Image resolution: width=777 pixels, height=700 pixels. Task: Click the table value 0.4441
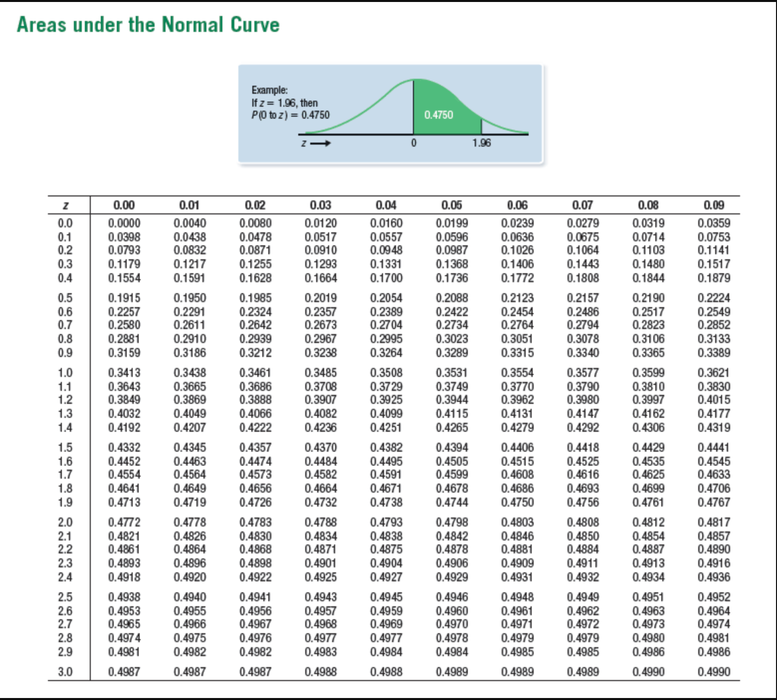pyautogui.click(x=714, y=448)
